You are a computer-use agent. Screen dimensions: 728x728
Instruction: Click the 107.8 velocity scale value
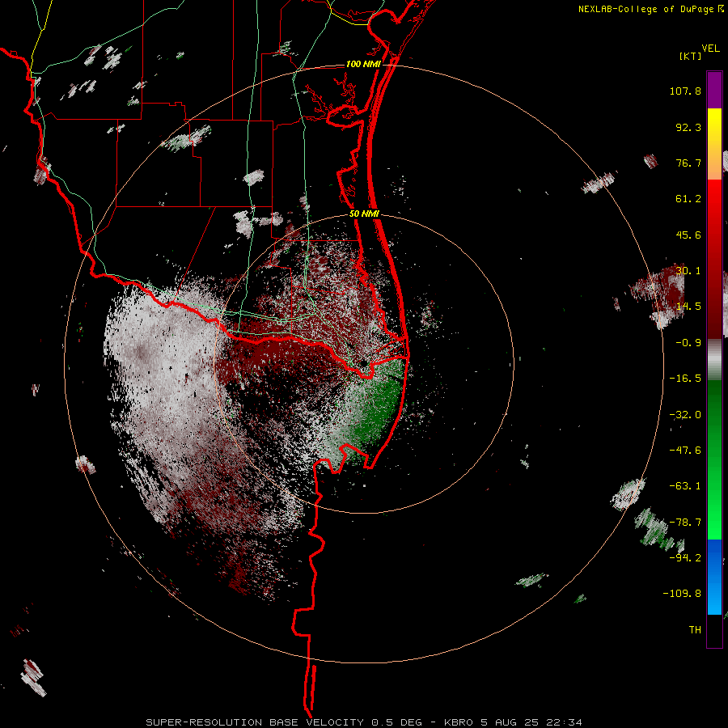[685, 91]
